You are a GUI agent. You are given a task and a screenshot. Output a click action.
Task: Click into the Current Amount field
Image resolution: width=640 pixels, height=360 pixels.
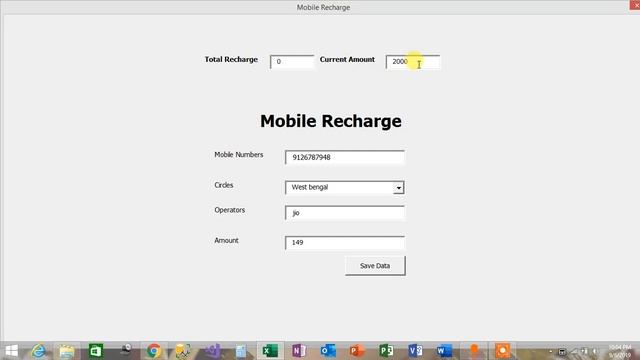click(413, 62)
